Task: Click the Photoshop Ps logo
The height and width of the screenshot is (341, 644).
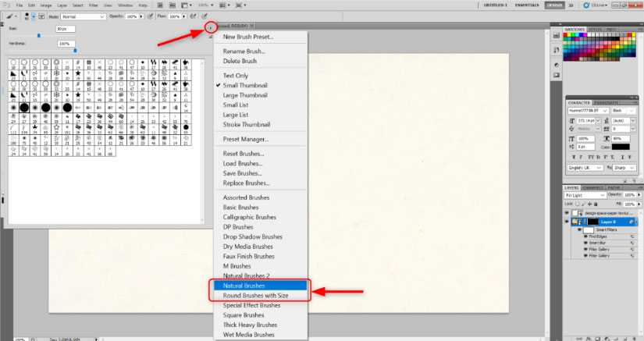Action: click(x=6, y=5)
